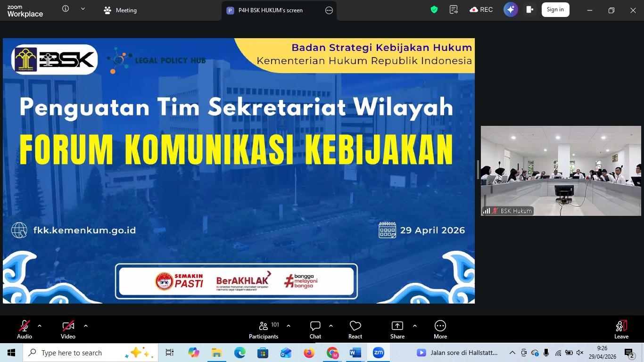Expand the caret next to Participants
Viewport: 644px width, 362px height.
289,326
